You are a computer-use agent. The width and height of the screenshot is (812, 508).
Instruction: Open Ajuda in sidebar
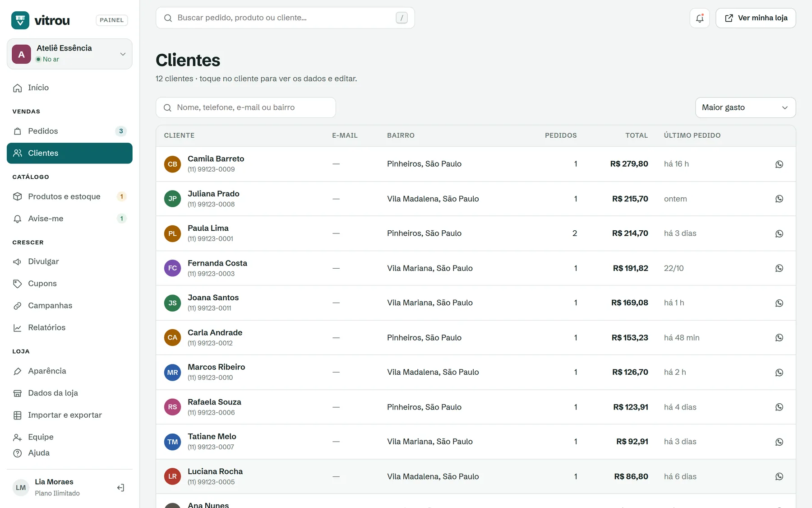click(69, 453)
